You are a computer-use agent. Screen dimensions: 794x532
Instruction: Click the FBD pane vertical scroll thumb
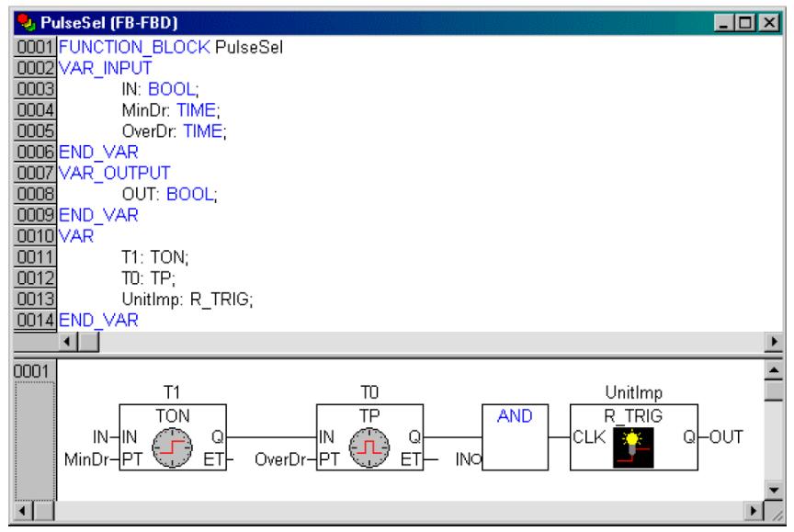point(773,391)
